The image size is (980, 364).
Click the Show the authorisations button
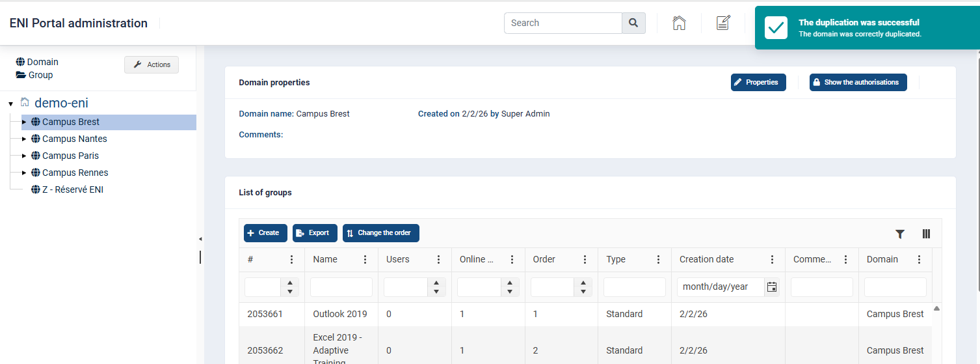[858, 82]
